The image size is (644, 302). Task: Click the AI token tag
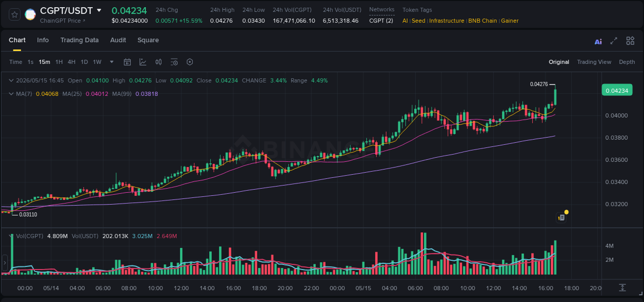pos(405,21)
